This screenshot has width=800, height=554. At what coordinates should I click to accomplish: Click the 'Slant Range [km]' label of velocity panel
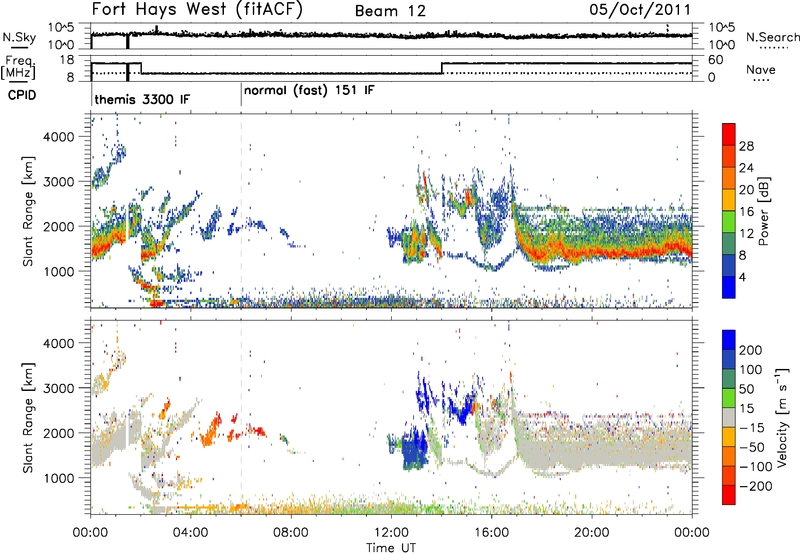(x=29, y=418)
